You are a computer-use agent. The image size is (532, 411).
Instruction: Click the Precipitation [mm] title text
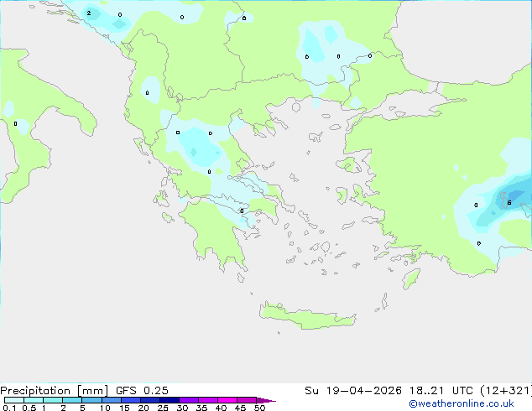click(x=55, y=391)
